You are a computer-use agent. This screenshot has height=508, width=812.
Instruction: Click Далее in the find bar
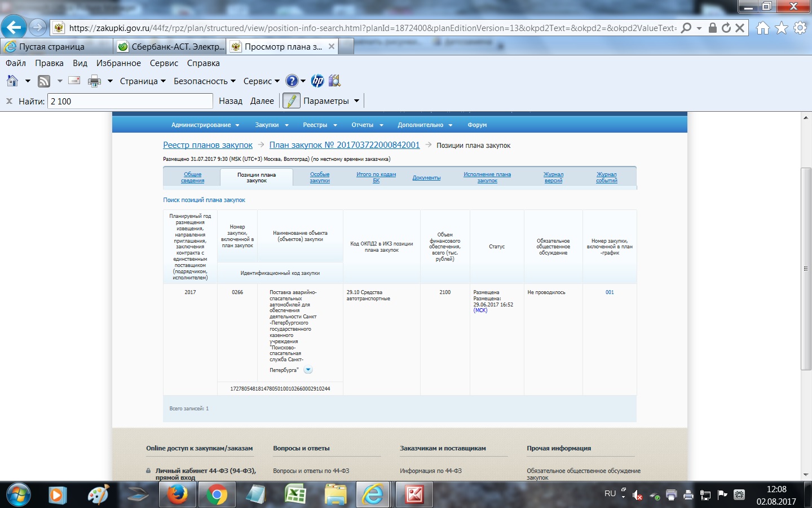pyautogui.click(x=262, y=101)
